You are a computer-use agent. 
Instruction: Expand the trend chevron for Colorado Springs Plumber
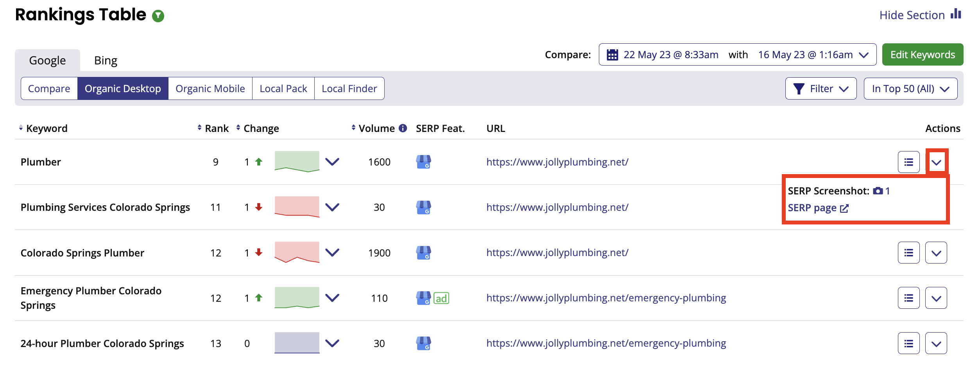332,253
